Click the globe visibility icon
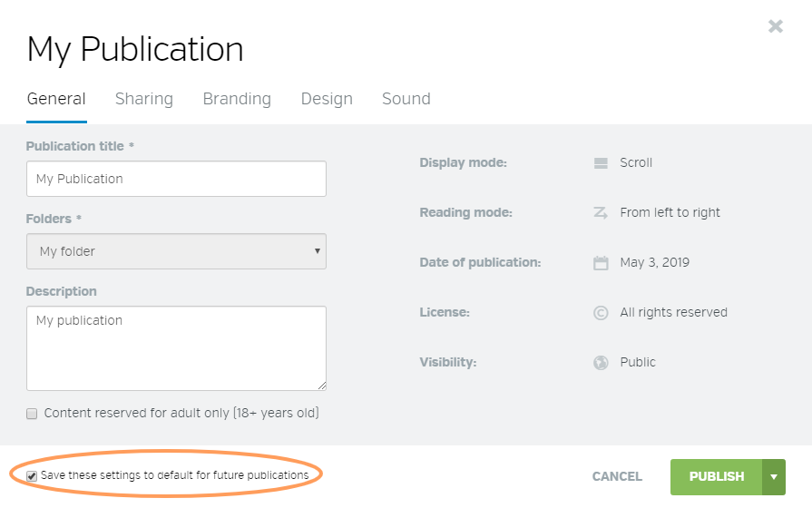The image size is (812, 508). [x=600, y=363]
